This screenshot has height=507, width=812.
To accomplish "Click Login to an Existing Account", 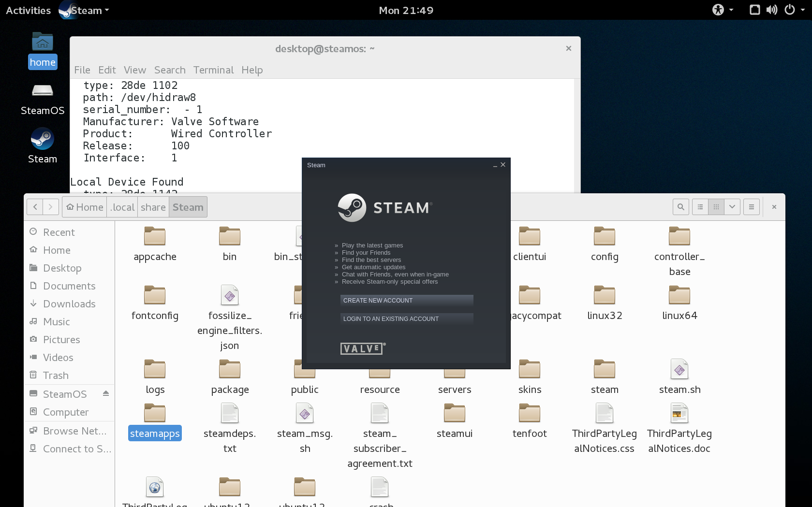I will pyautogui.click(x=407, y=319).
